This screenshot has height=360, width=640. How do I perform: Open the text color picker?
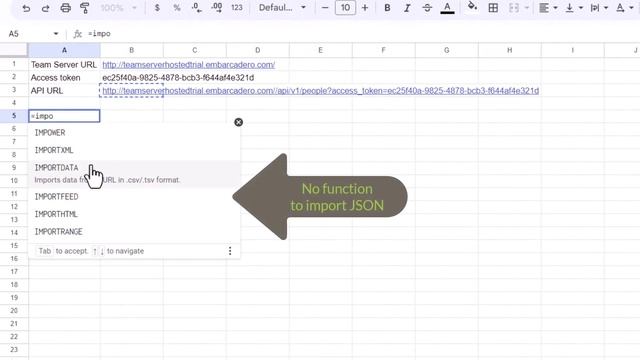pos(447,8)
